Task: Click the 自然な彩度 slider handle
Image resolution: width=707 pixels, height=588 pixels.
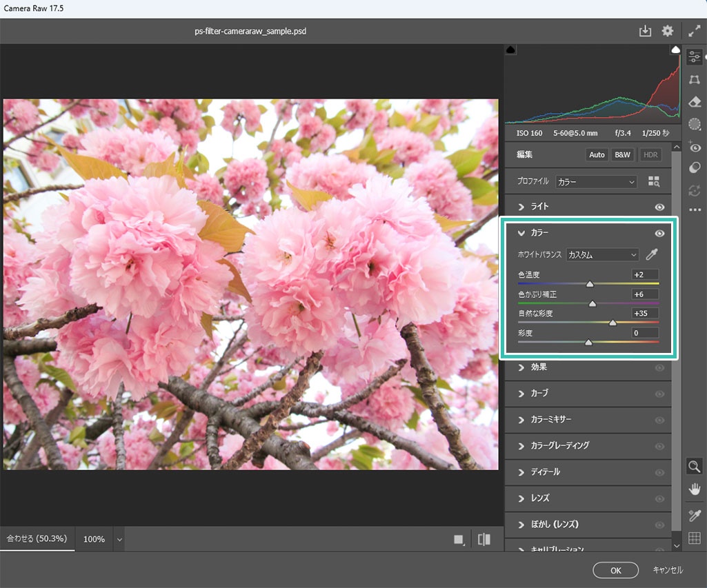Action: point(613,323)
